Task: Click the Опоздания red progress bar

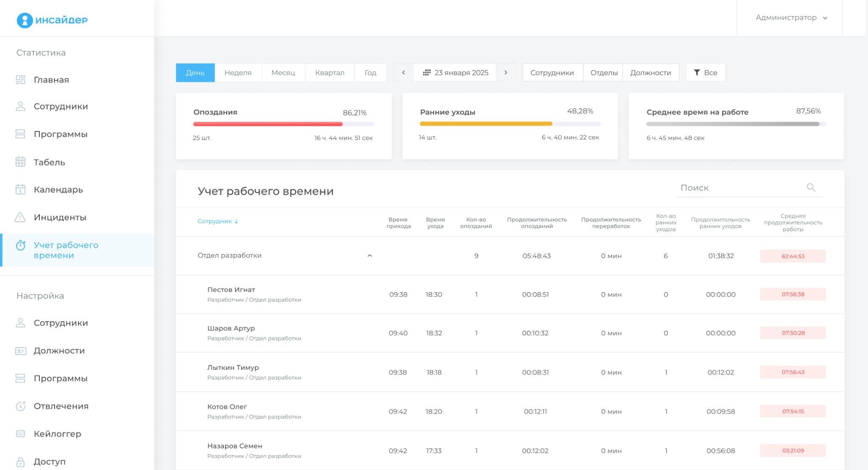Action: [x=268, y=124]
